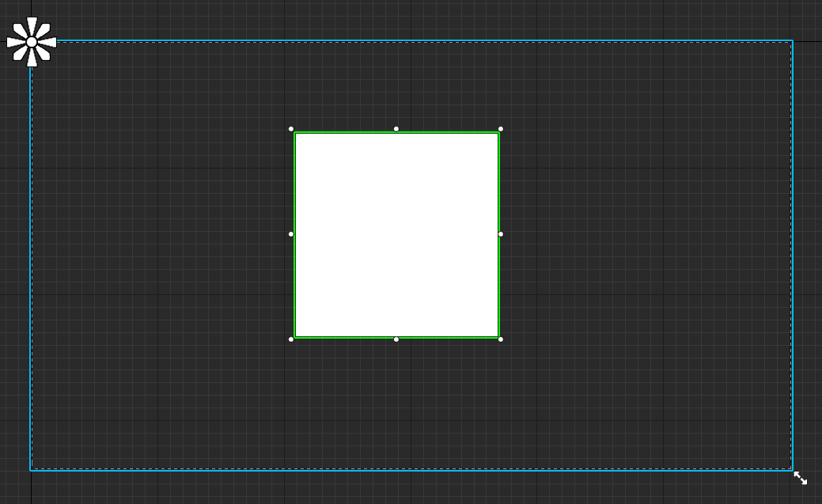This screenshot has width=822, height=504.
Task: Click the right edge of blue canvas border
Action: click(x=792, y=253)
